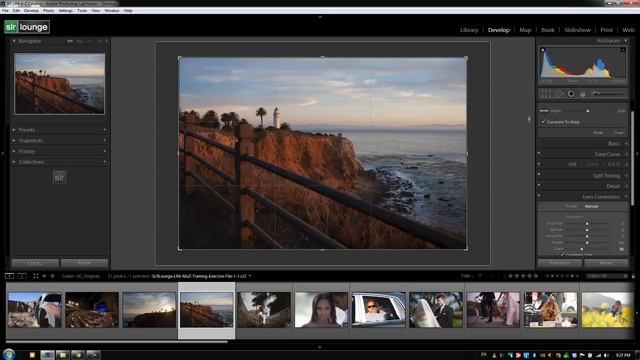Open the Filters Off preset dropdown
The image size is (640, 360).
(606, 276)
